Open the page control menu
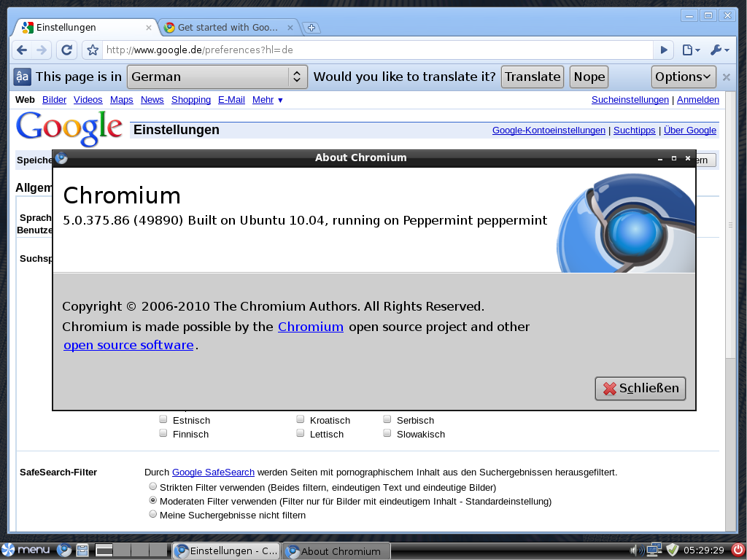The image size is (747, 560). click(690, 50)
